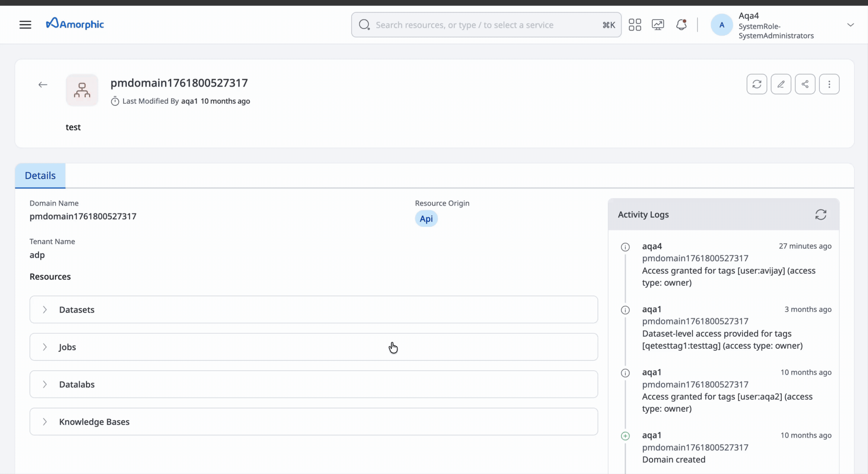The height and width of the screenshot is (474, 868).
Task: Click info icon for aqa4 log entry
Action: click(x=625, y=247)
